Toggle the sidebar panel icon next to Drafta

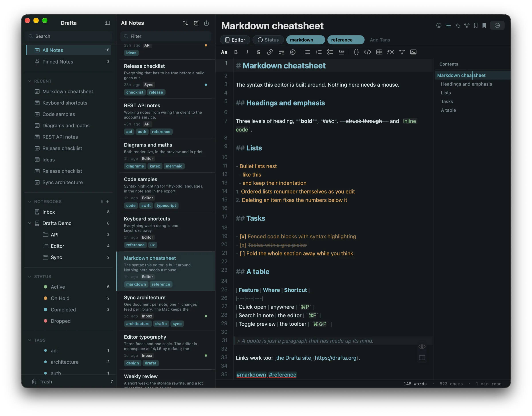pos(107,23)
